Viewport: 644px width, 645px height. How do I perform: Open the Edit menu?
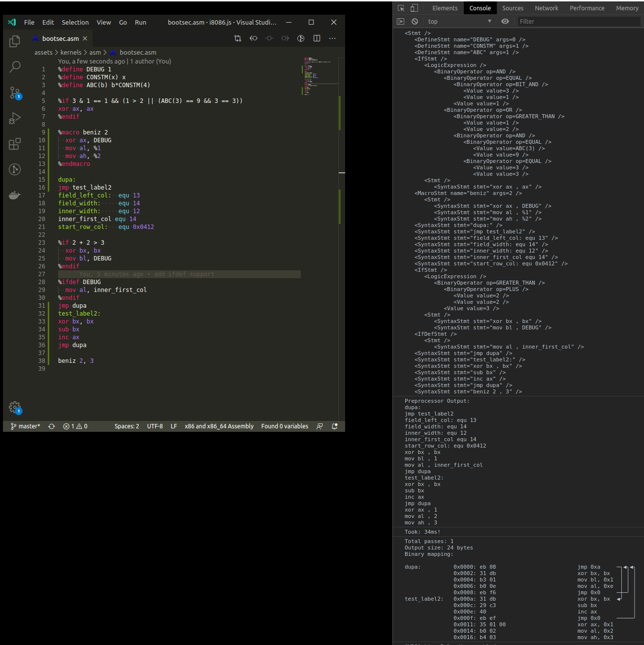point(48,22)
